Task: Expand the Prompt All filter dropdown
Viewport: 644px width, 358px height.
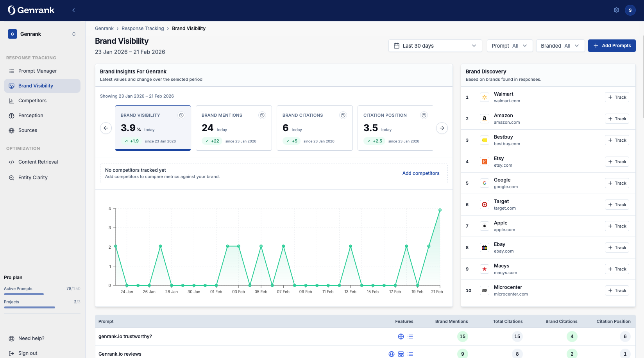Action: pyautogui.click(x=509, y=46)
